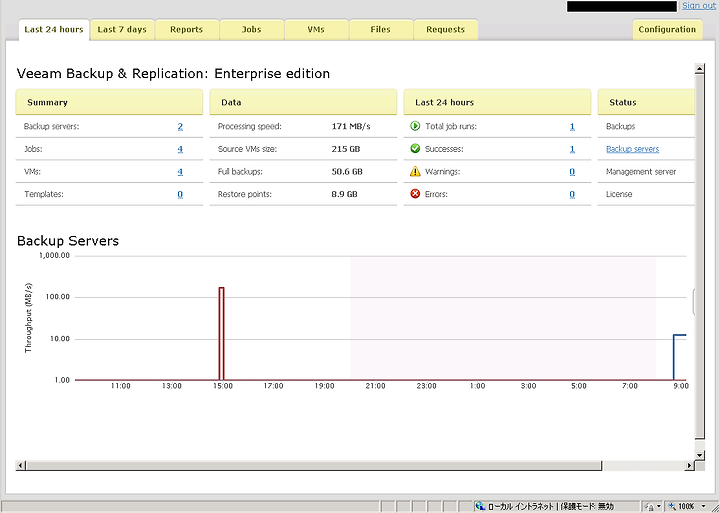
Task: Click the red throughput spike at 15:00
Action: 221,333
